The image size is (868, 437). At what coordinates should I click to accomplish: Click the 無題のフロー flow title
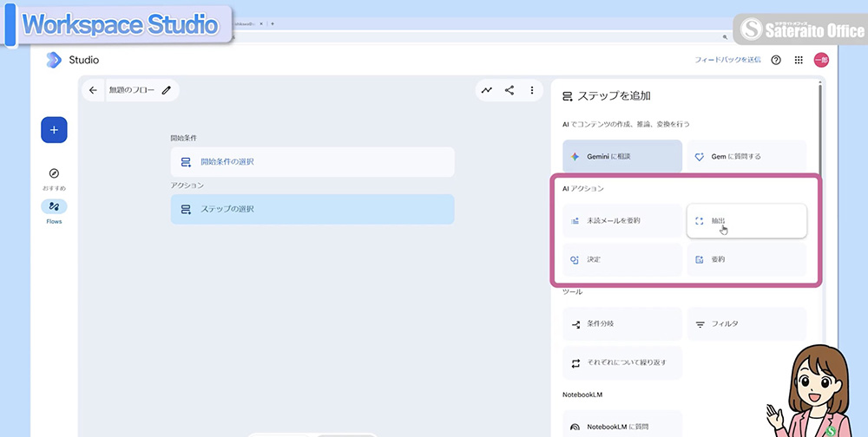(132, 90)
